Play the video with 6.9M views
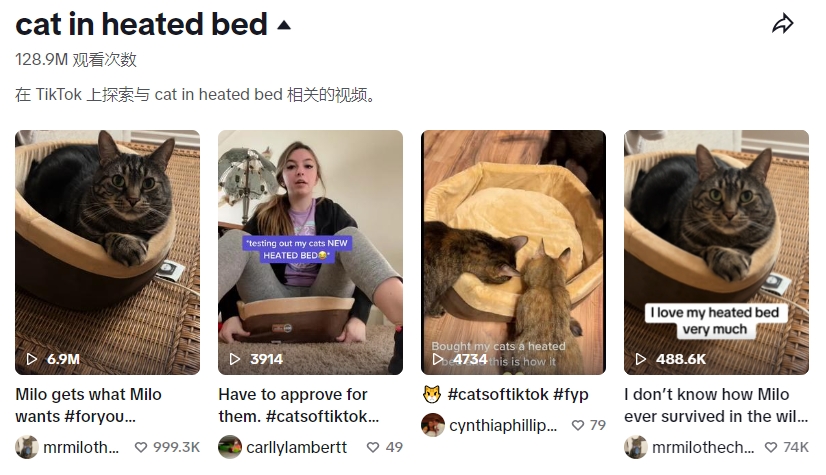 pos(107,252)
